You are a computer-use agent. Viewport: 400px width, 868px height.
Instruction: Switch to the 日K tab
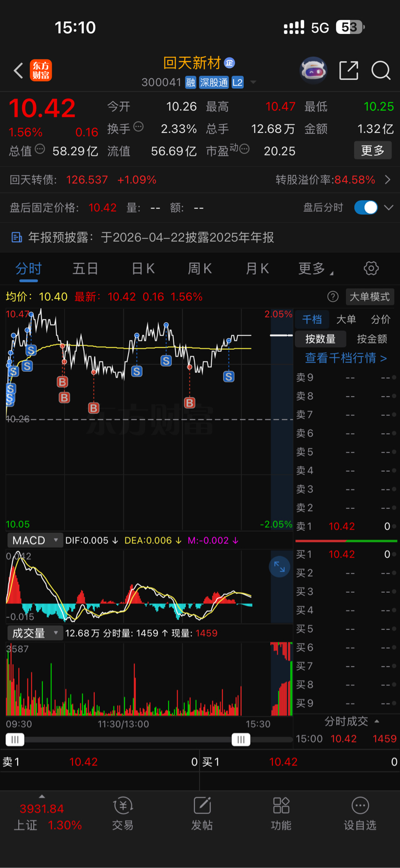point(143,268)
